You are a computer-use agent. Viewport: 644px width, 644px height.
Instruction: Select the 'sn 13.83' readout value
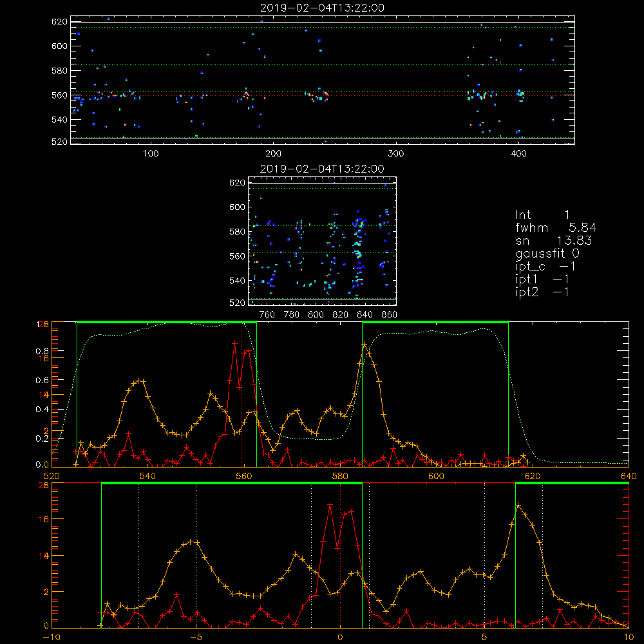coord(554,240)
